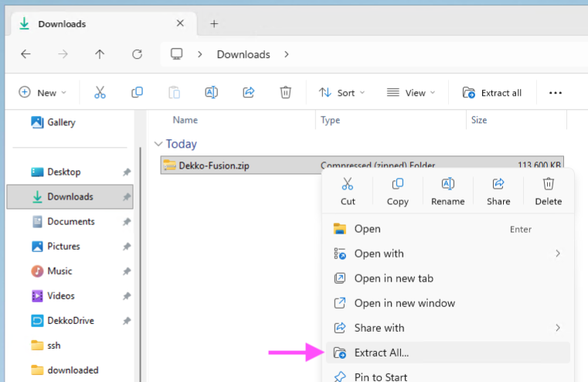The height and width of the screenshot is (382, 588).
Task: Open the ssh folder in sidebar
Action: coord(70,345)
